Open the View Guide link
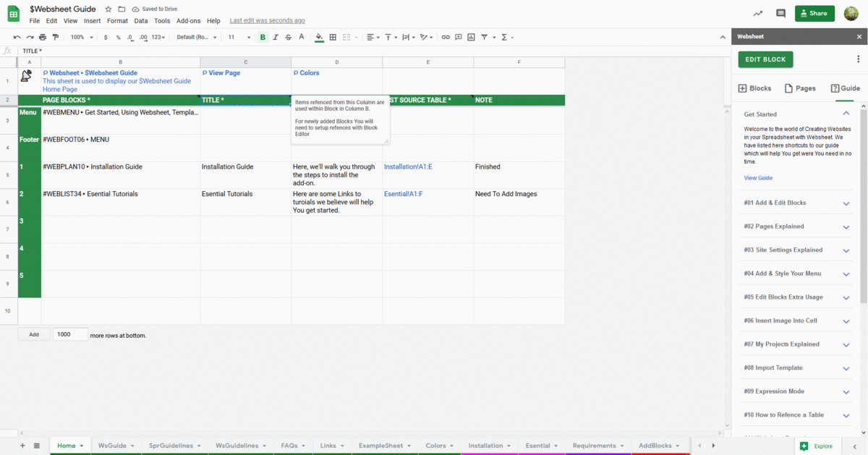The height and width of the screenshot is (455, 868). [x=758, y=178]
